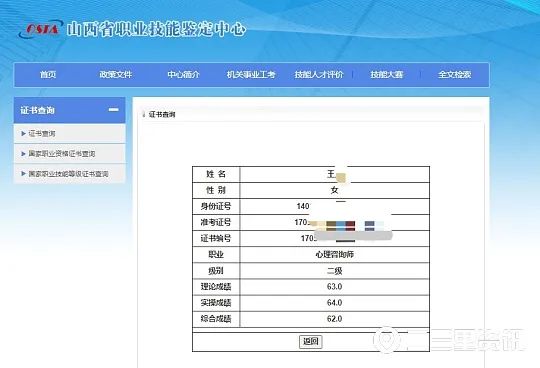Open 国家职业资格证书查询 sidebar link
The width and height of the screenshot is (540, 368).
[x=62, y=154]
